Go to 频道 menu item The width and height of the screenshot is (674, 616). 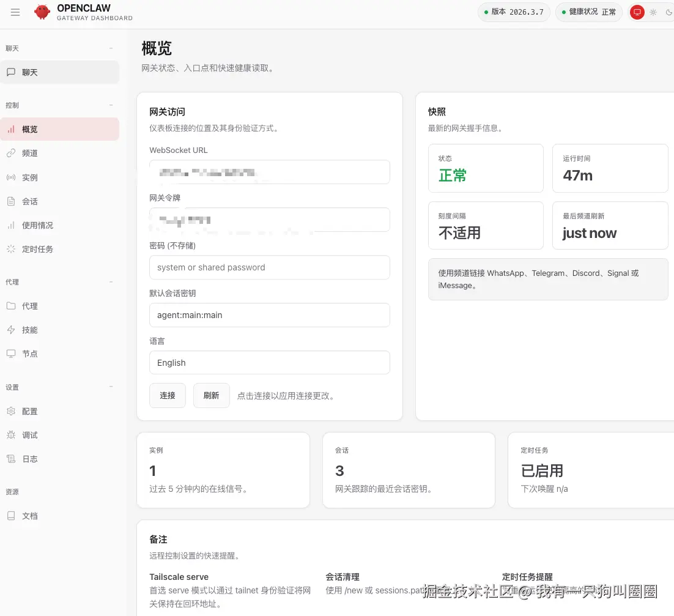pos(59,153)
